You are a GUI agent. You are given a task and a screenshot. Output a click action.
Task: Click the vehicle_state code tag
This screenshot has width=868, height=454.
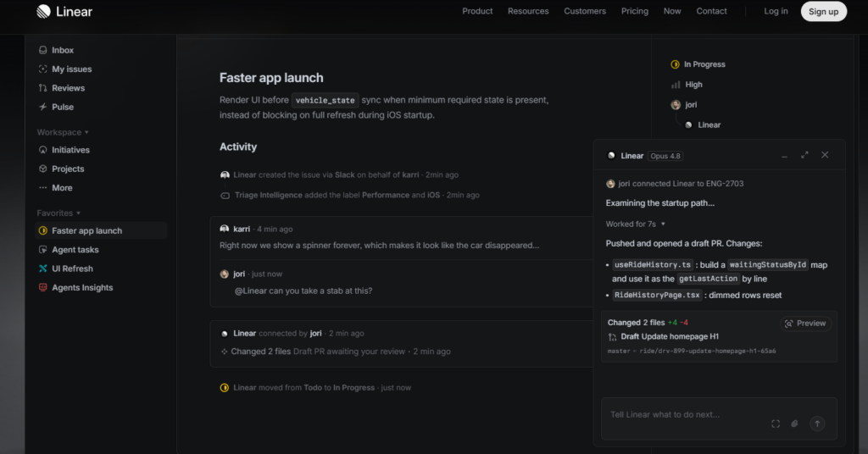tap(325, 100)
